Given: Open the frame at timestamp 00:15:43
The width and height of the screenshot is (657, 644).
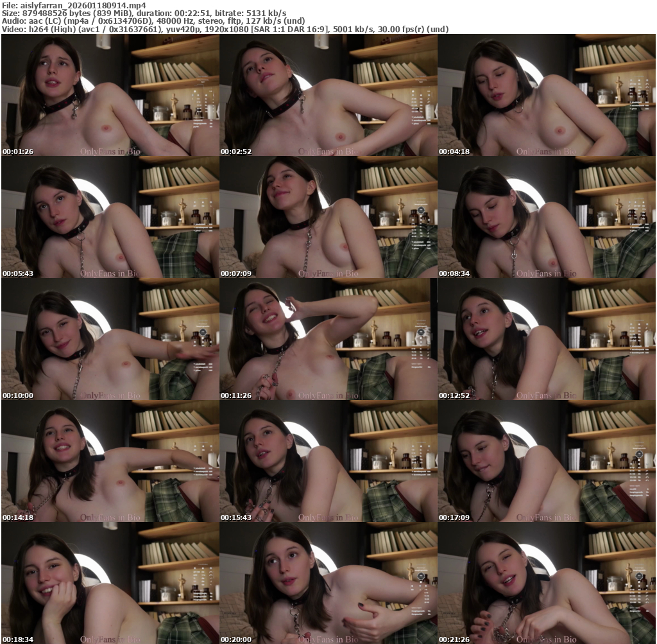Looking at the screenshot, I should pyautogui.click(x=328, y=461).
